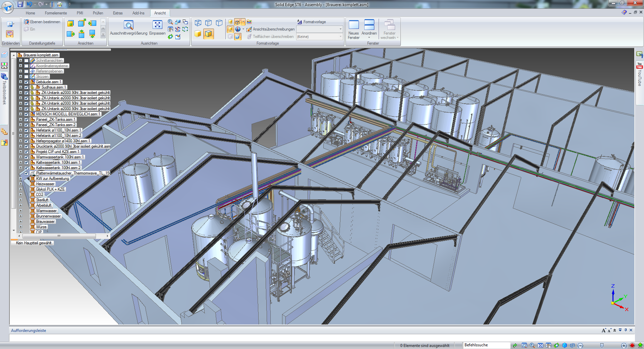Click the zoom-in plus at slider end

(x=624, y=345)
